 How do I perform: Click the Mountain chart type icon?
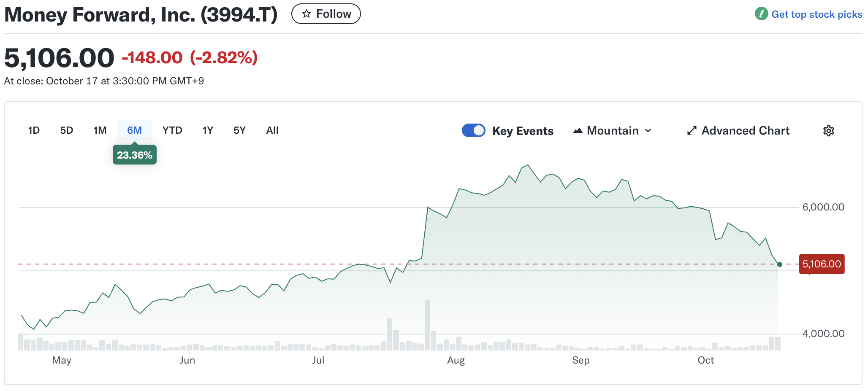tap(578, 131)
